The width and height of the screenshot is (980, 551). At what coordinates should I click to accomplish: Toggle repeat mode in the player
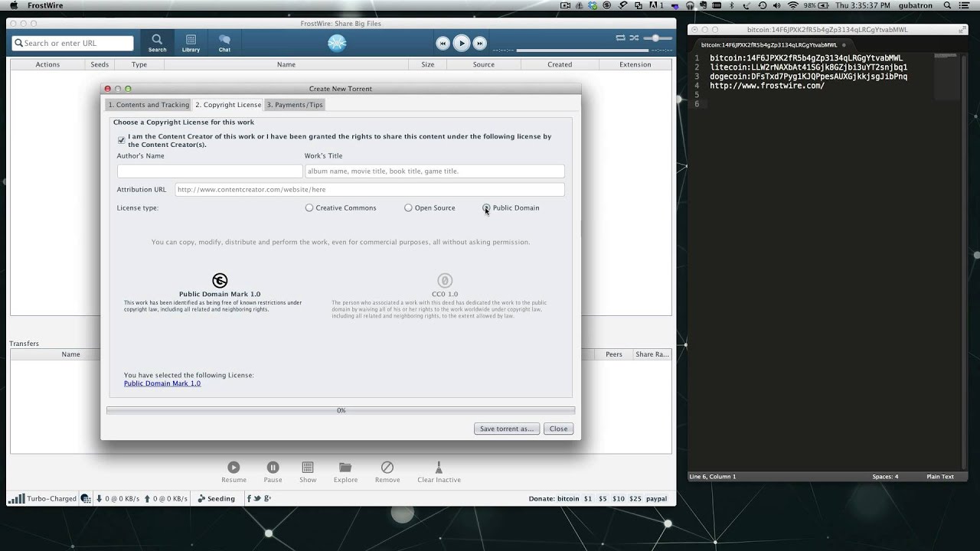pos(621,37)
